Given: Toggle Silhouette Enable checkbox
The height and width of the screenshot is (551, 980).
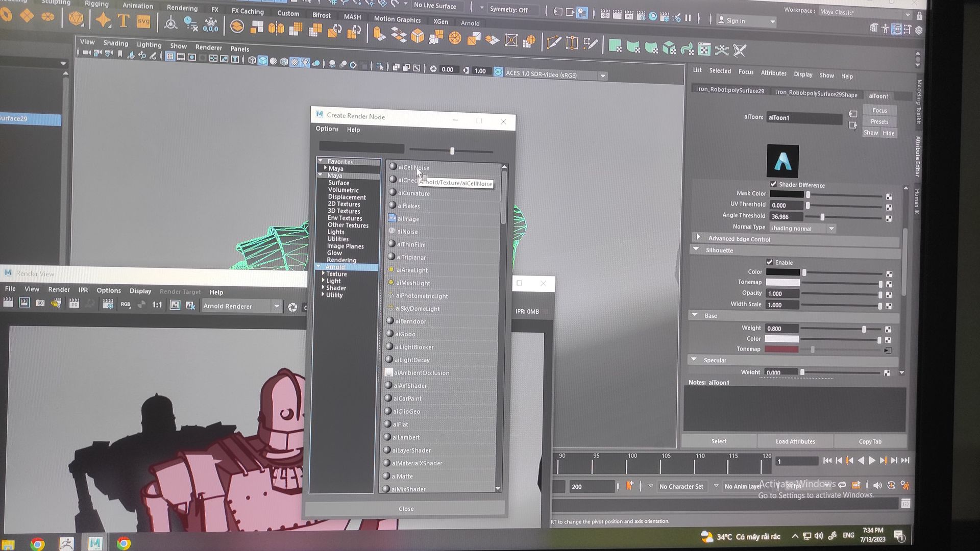Looking at the screenshot, I should (770, 262).
